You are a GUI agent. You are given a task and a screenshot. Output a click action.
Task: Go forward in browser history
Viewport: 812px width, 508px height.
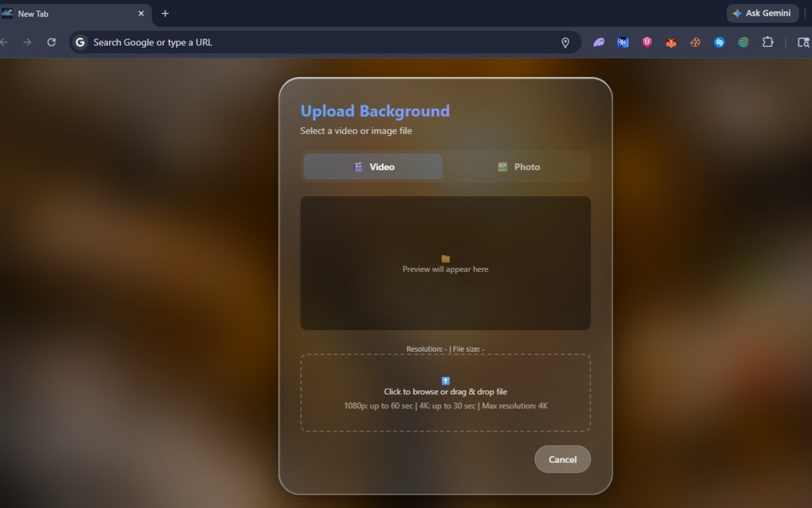[x=27, y=43]
